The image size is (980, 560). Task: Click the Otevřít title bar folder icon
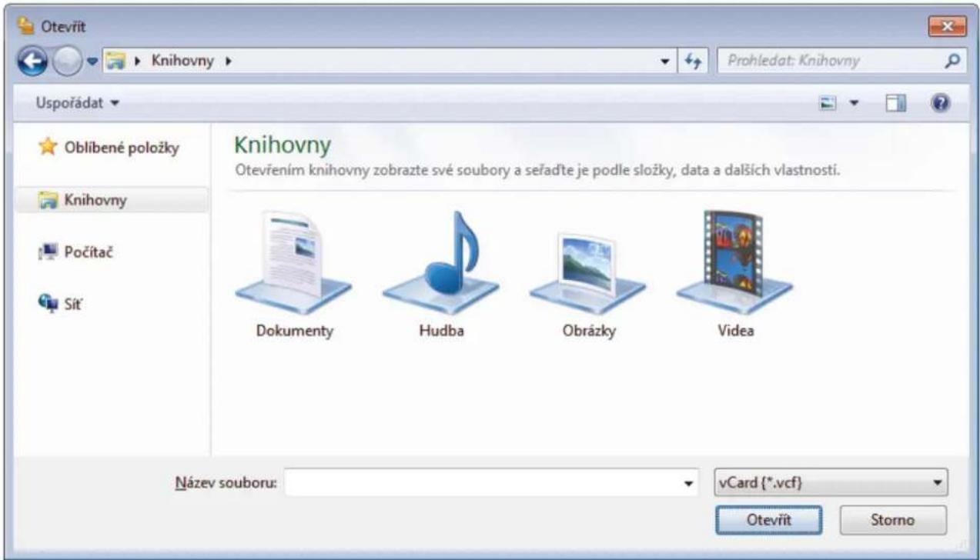(25, 28)
